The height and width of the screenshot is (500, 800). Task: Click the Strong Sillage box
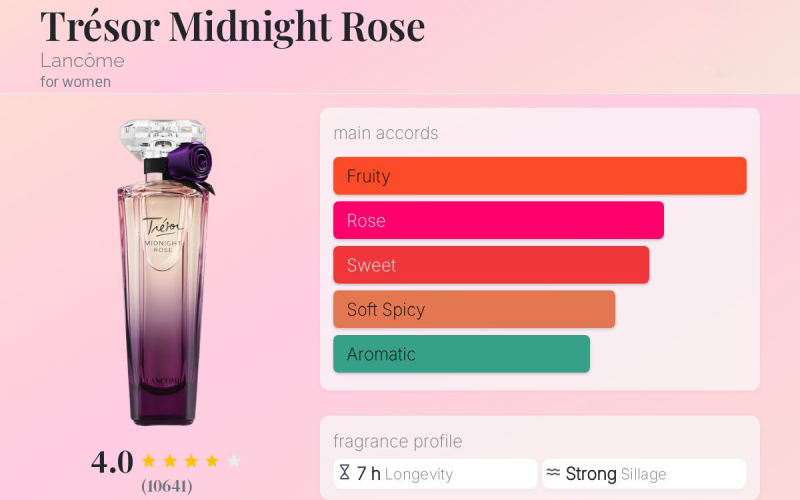point(644,473)
